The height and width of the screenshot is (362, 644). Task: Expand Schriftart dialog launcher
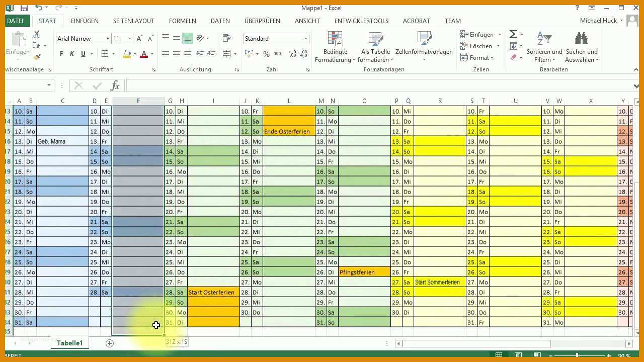153,70
